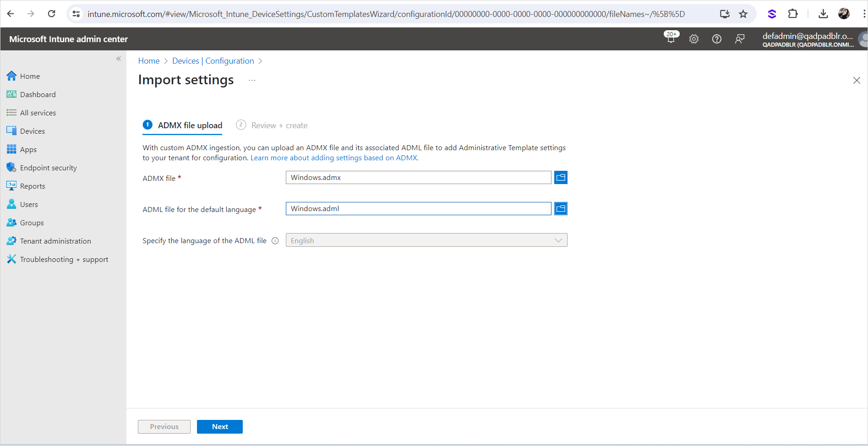Open the All services list icon
The height and width of the screenshot is (446, 868).
tap(11, 113)
